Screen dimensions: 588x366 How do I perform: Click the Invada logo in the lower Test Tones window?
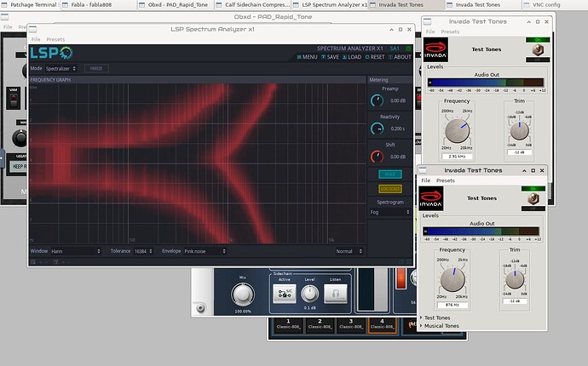pos(431,198)
